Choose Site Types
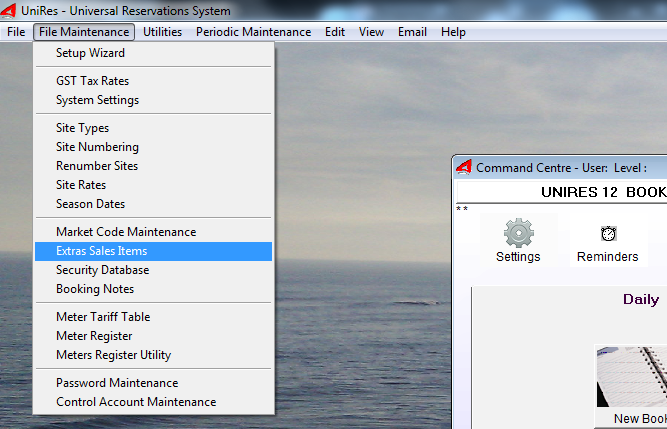Image resolution: width=667 pixels, height=429 pixels. pyautogui.click(x=154, y=128)
